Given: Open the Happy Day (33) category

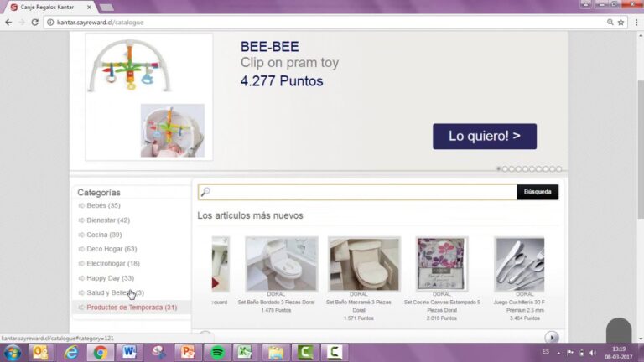Looking at the screenshot, I should point(110,278).
